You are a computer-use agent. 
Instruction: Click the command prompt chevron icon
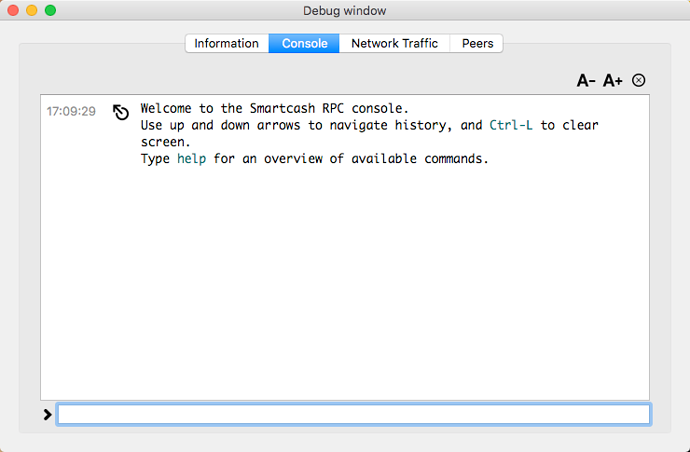click(48, 414)
